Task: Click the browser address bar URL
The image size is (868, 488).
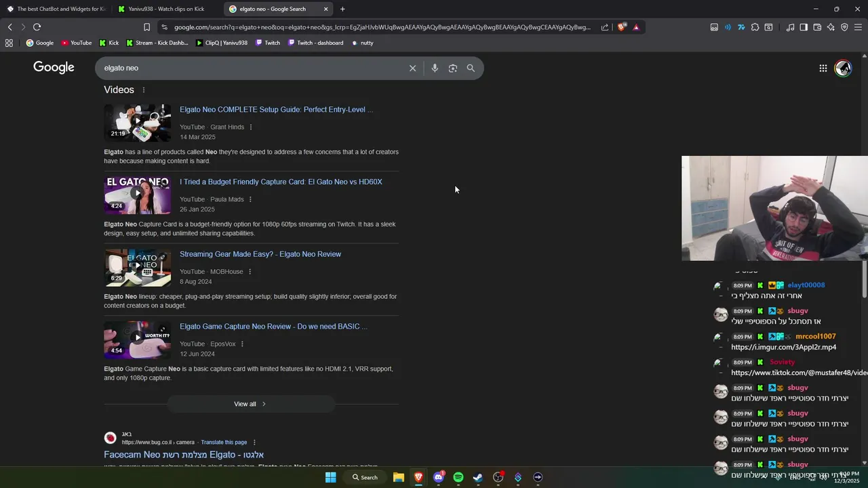Action: coord(382,27)
